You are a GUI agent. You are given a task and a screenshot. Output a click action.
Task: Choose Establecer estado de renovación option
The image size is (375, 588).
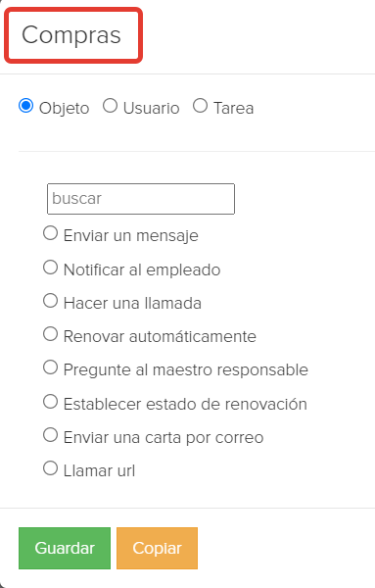point(50,402)
